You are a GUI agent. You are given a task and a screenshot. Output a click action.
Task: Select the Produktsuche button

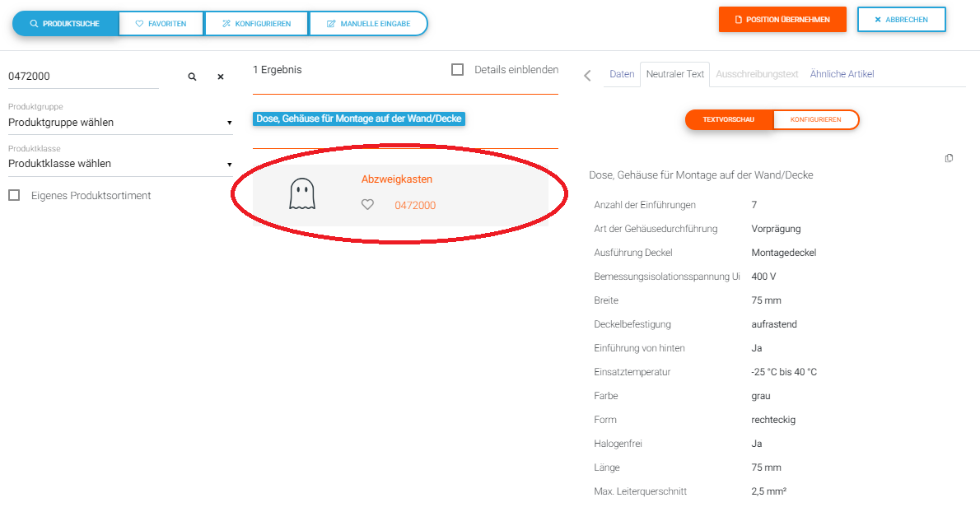pos(65,24)
